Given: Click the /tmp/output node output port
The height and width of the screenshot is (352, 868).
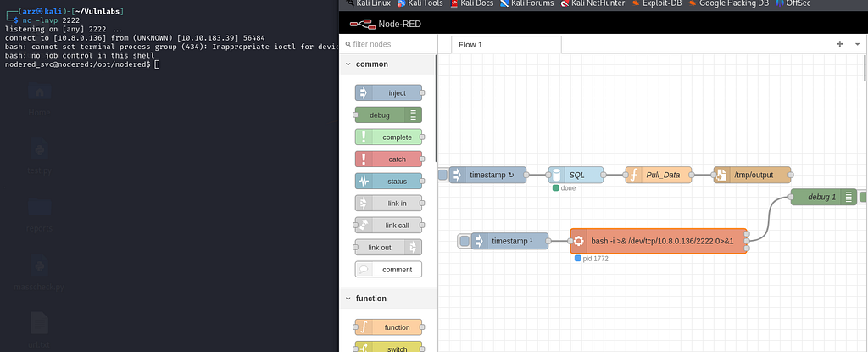Looking at the screenshot, I should 791,175.
